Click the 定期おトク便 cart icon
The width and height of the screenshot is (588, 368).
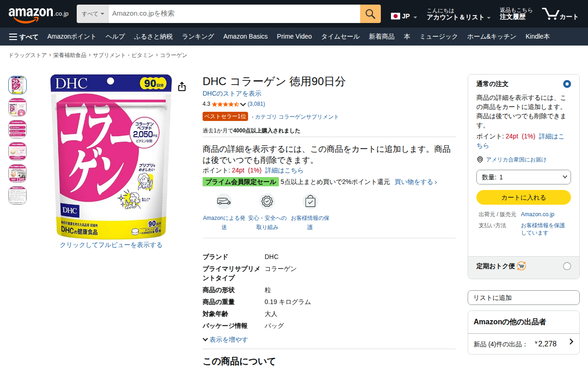[521, 266]
